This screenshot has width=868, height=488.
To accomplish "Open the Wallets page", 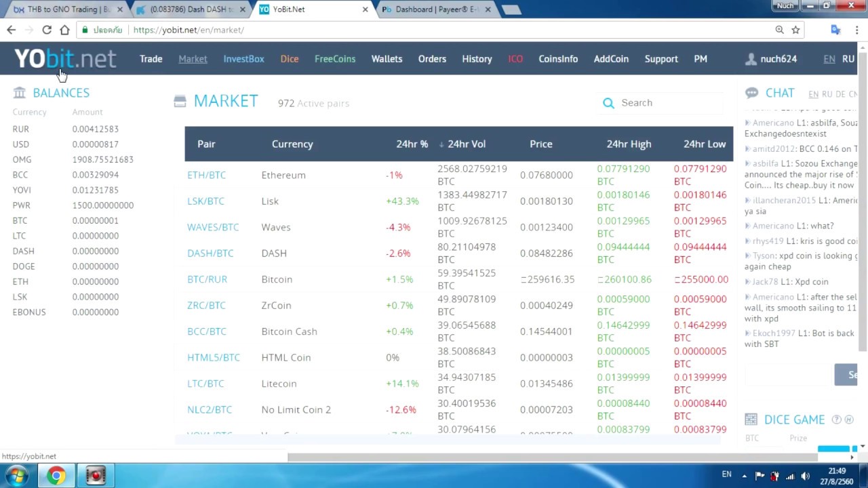I will [387, 59].
